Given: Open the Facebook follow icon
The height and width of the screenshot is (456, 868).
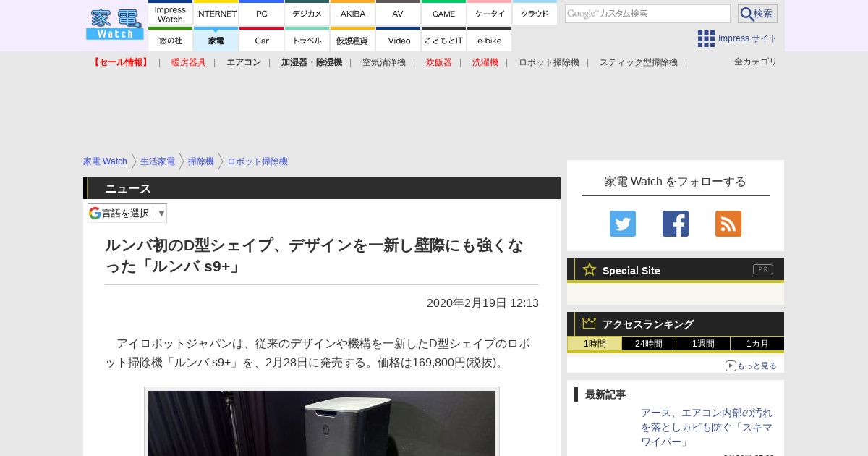Looking at the screenshot, I should [x=676, y=224].
